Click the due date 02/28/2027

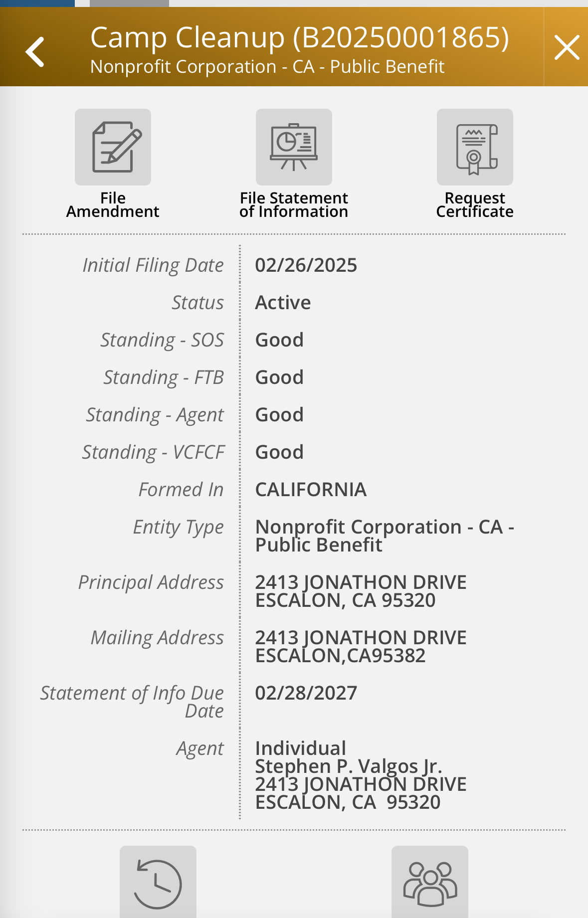(306, 693)
